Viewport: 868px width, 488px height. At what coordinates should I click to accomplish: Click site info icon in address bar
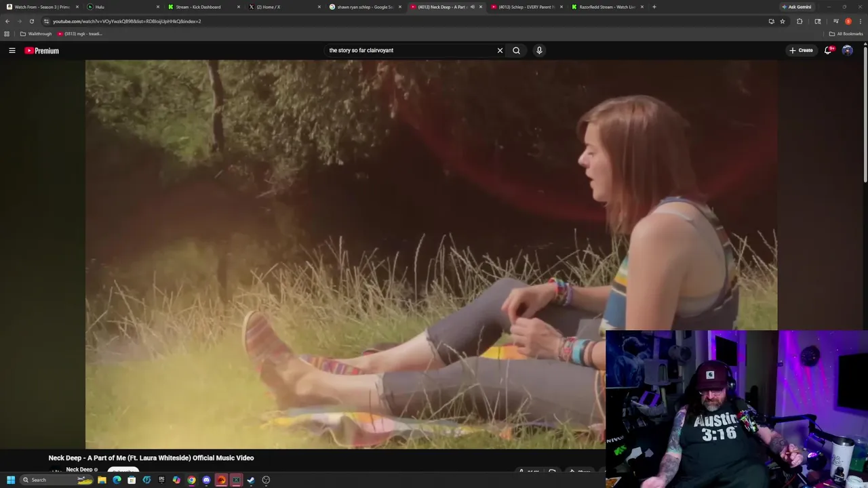(x=46, y=21)
